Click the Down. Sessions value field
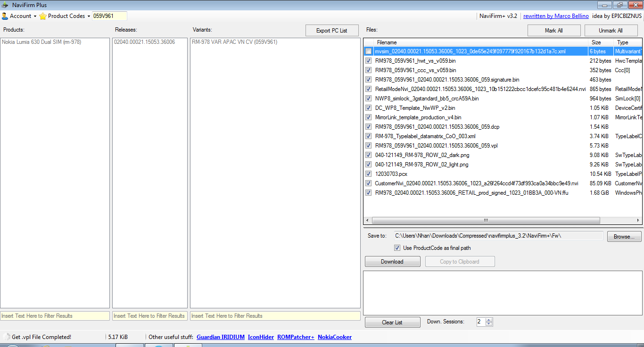 coord(481,322)
